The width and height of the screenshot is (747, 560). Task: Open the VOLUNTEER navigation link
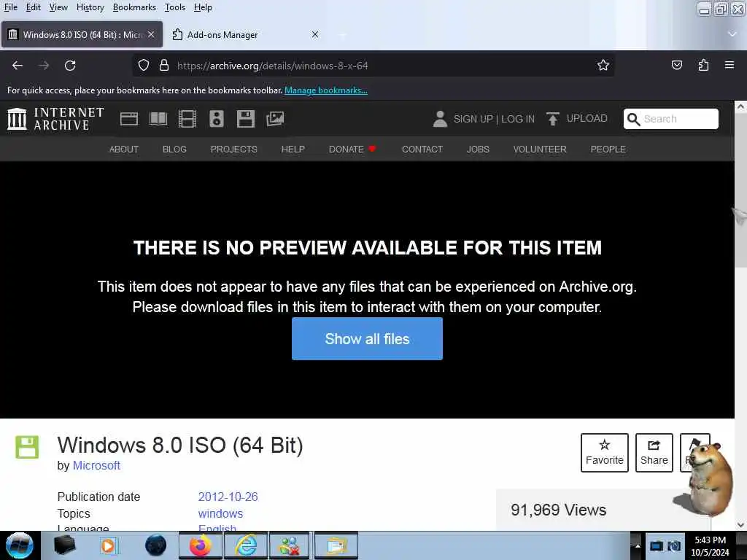point(540,149)
